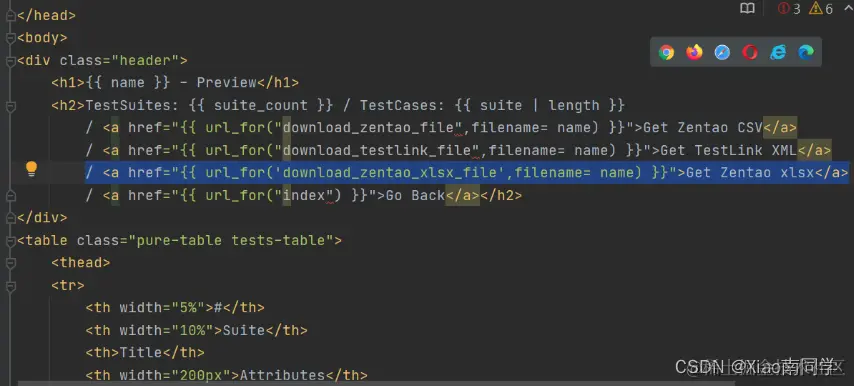
Task: Open the page preview in Internet Explorer
Action: point(778,52)
